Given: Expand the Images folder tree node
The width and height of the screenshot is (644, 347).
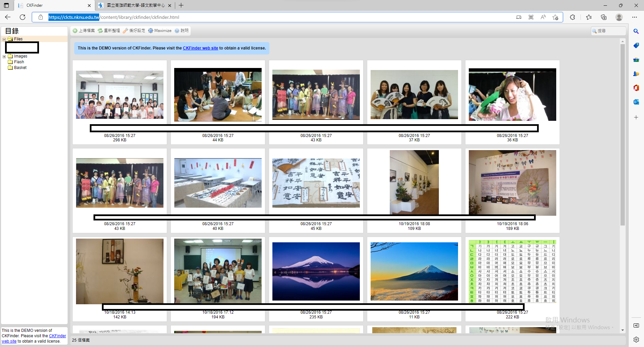Looking at the screenshot, I should click(4, 57).
